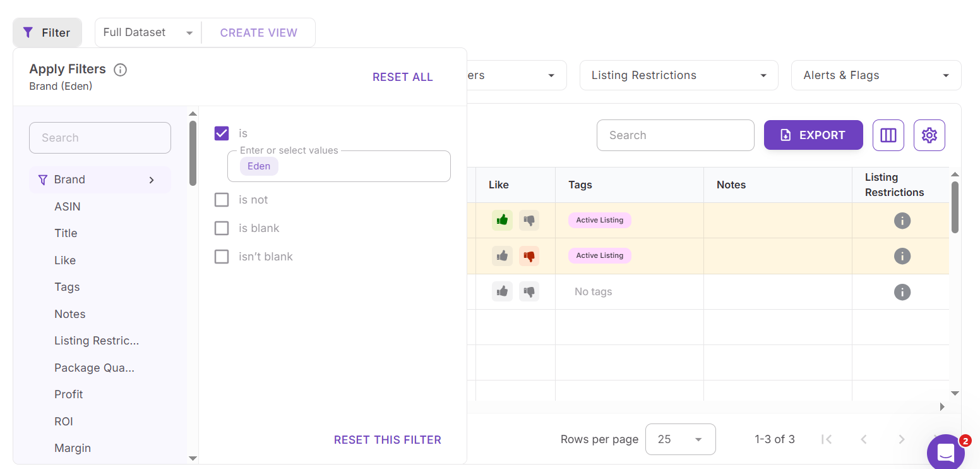Select Profit in the filter list

69,394
